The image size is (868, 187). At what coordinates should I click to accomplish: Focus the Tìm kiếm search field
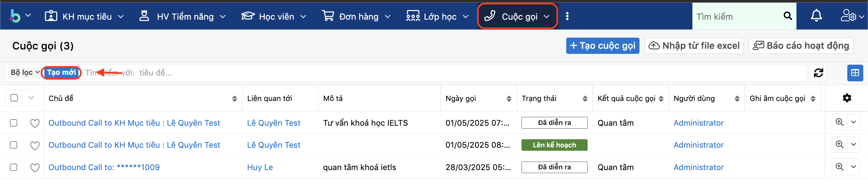click(x=736, y=16)
